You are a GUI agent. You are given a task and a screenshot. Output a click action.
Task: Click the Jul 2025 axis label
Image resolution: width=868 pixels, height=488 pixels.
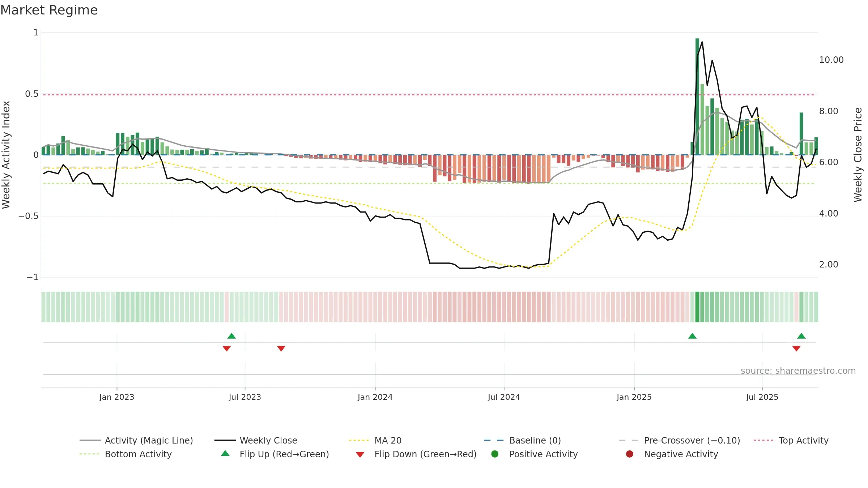[x=762, y=397]
